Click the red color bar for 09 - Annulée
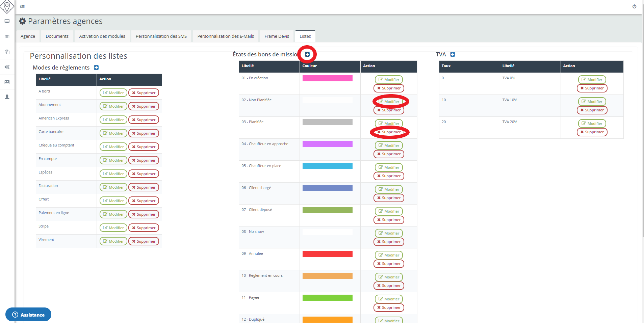This screenshot has width=644, height=323. tap(327, 254)
